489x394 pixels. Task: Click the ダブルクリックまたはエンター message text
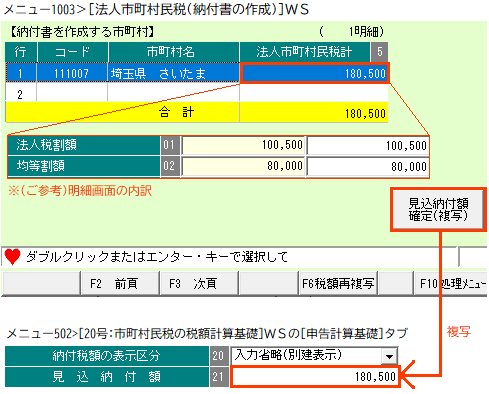(157, 257)
